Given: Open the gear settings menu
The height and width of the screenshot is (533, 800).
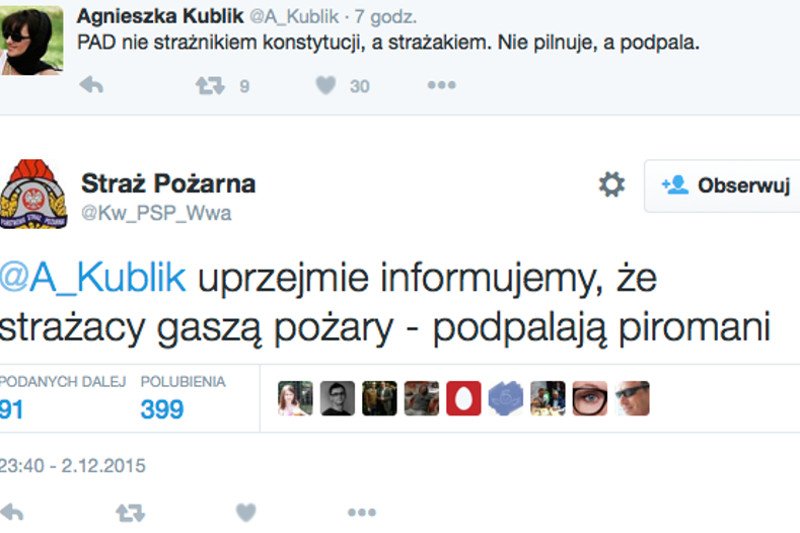Looking at the screenshot, I should pos(611,184).
